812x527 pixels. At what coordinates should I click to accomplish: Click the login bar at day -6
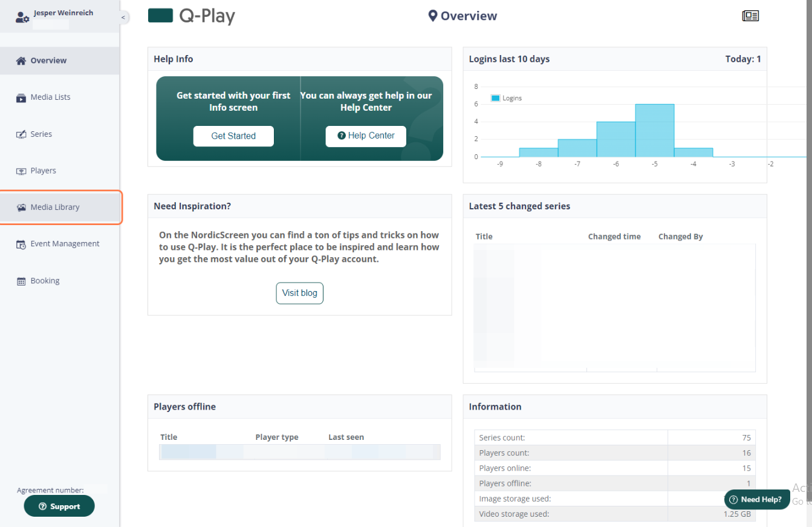[615, 139]
